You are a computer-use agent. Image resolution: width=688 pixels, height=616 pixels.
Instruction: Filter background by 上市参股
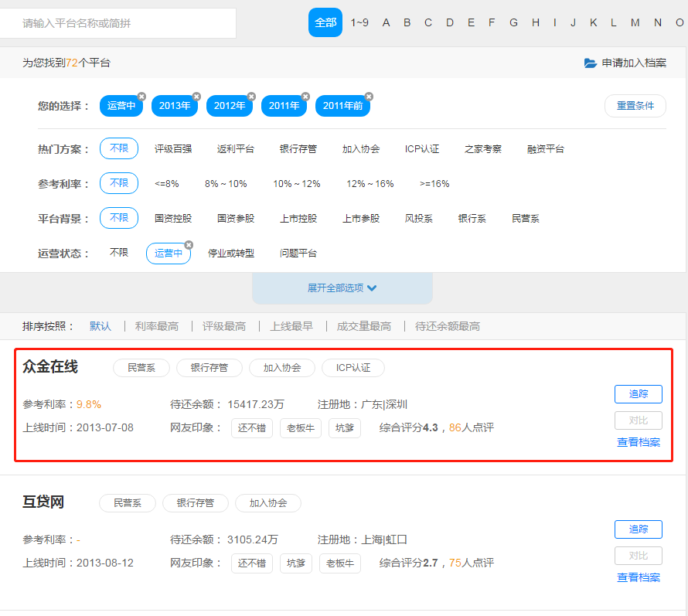[361, 219]
